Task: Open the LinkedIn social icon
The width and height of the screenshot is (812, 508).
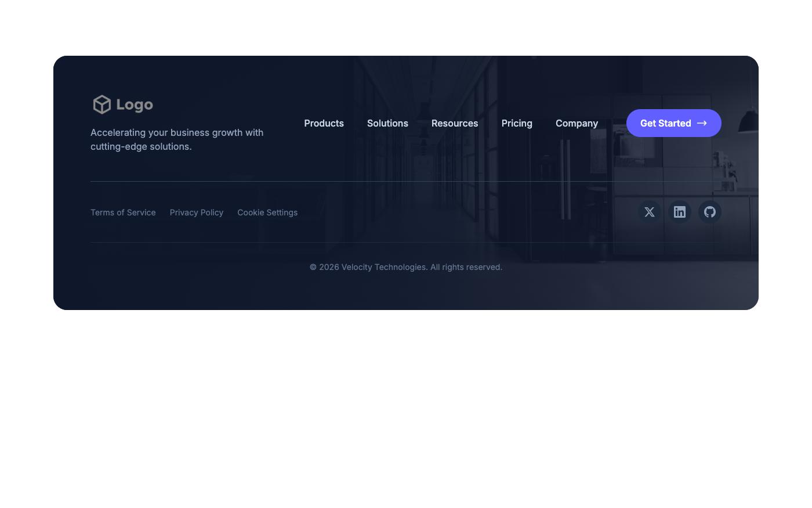Action: [680, 212]
